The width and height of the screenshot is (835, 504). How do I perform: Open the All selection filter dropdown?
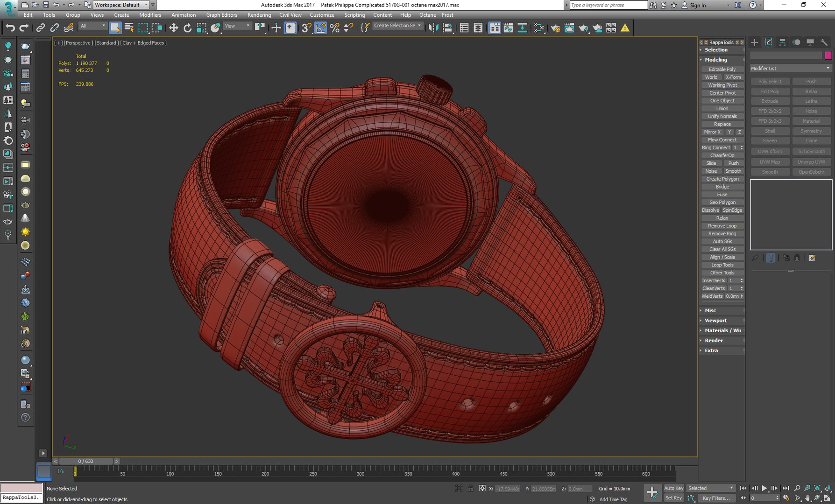click(x=92, y=26)
